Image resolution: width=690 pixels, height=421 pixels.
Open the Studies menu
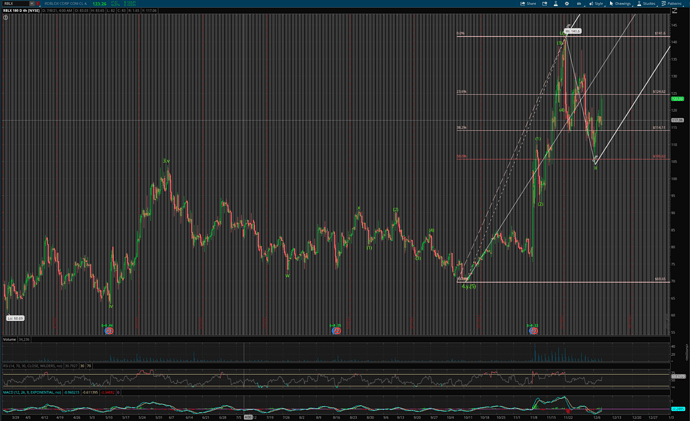[x=646, y=4]
